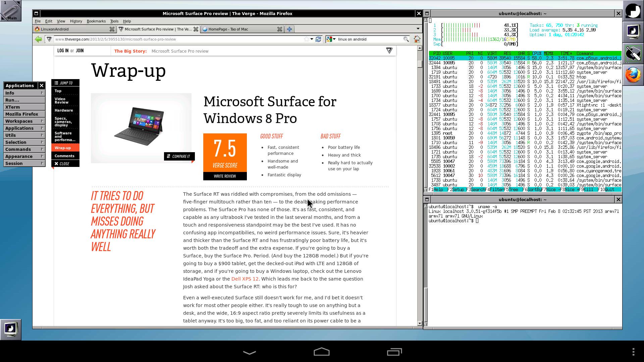Switch to the LinuxonAndroid tab
This screenshot has height=362, width=644.
click(x=75, y=29)
